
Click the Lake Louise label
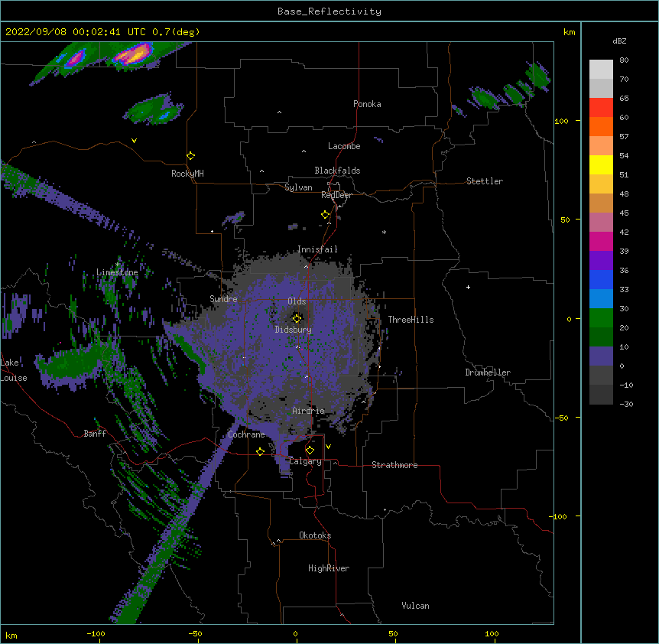click(x=14, y=370)
